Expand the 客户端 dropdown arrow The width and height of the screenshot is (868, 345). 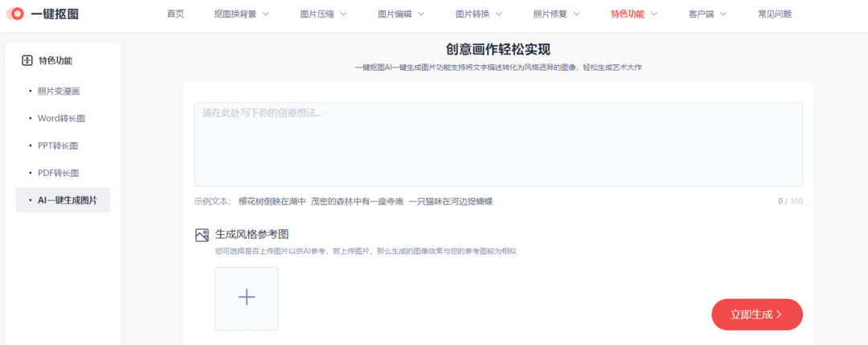coord(723,14)
